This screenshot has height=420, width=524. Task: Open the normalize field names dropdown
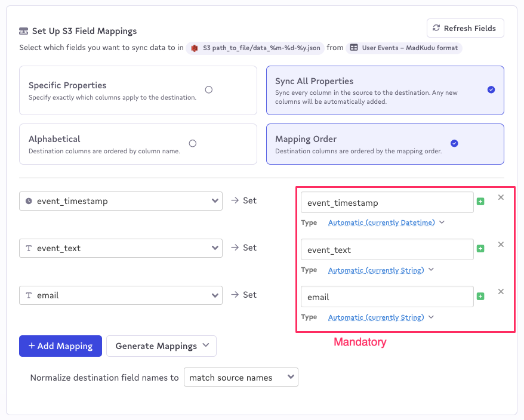click(x=241, y=378)
